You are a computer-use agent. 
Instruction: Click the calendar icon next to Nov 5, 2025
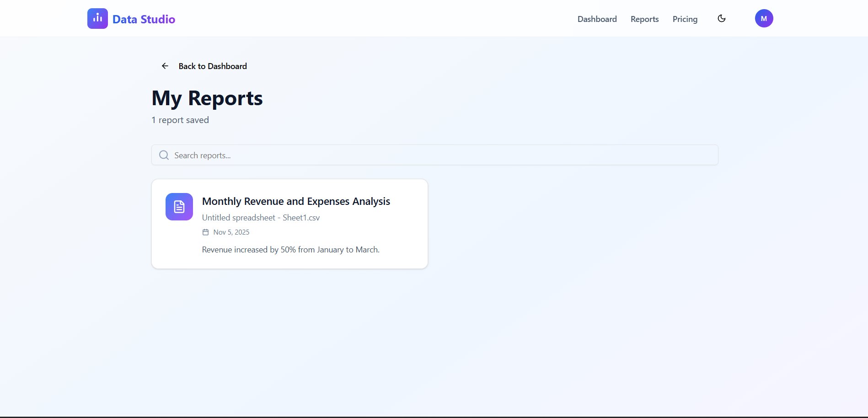[x=205, y=232]
